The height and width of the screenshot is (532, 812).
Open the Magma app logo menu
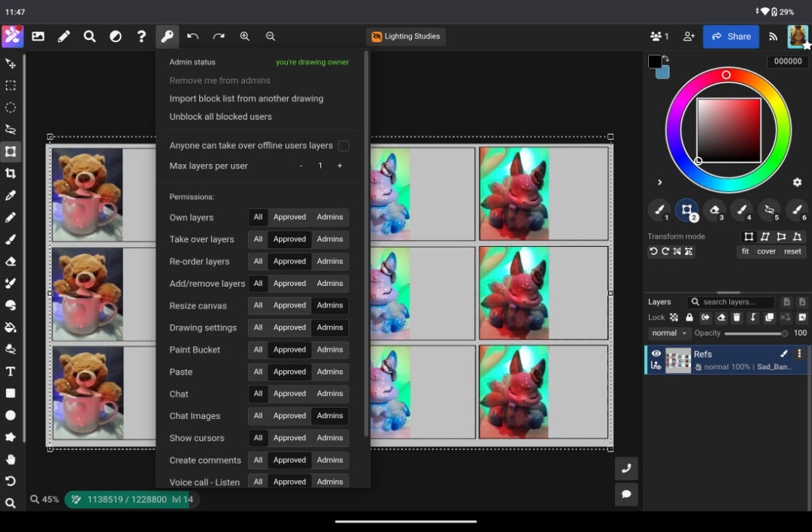click(13, 36)
